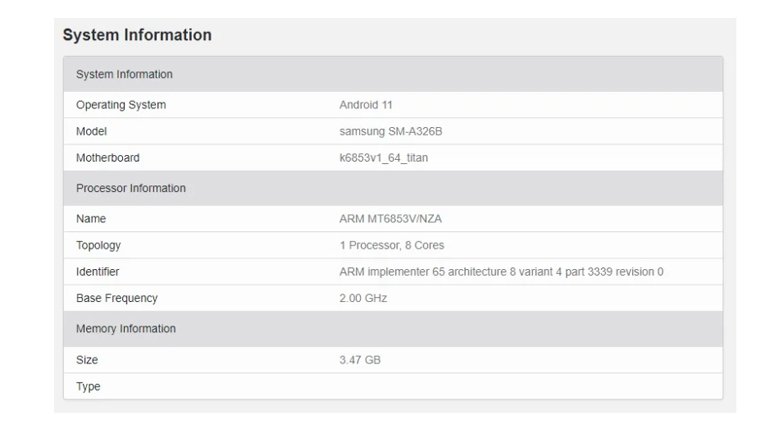Click the processor Name label

pos(91,219)
